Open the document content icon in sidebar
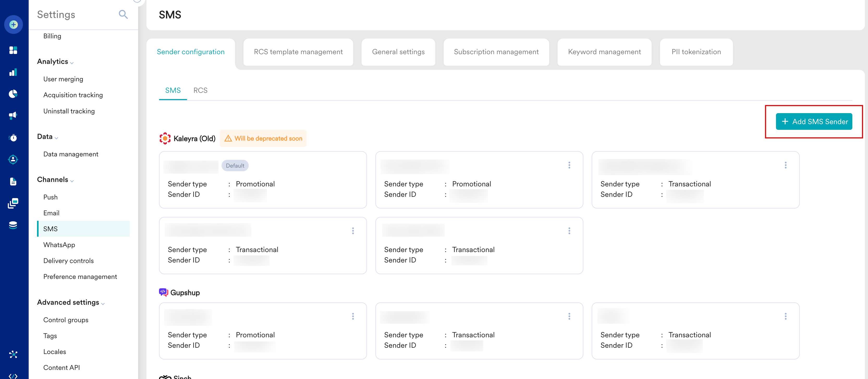The image size is (868, 379). (x=13, y=181)
